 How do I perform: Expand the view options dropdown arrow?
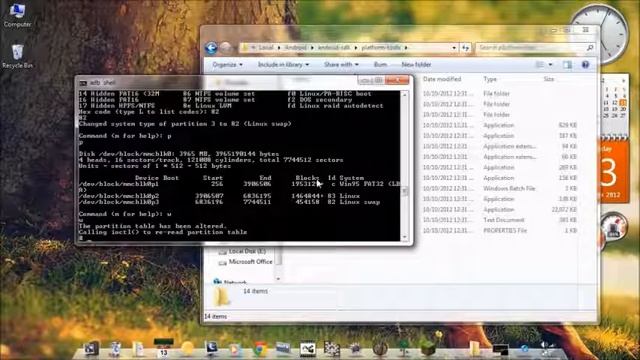[550, 64]
